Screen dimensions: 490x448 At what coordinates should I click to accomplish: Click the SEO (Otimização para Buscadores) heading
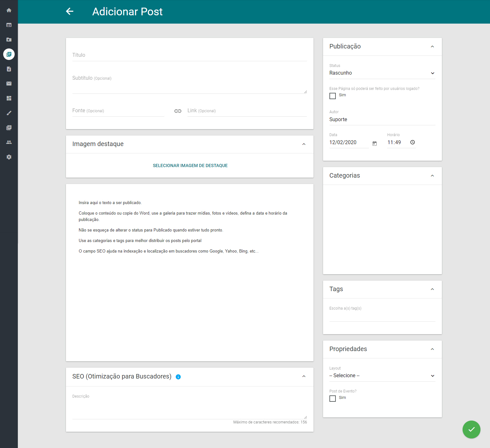coord(122,377)
